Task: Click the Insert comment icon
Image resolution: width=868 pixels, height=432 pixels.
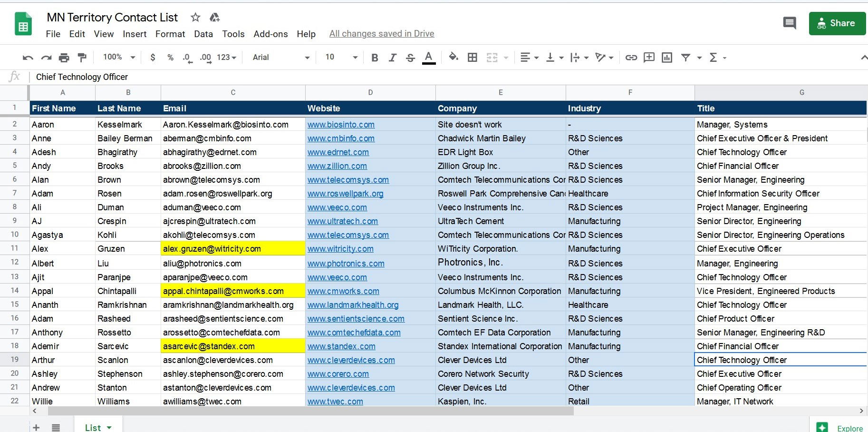Action: pyautogui.click(x=649, y=57)
